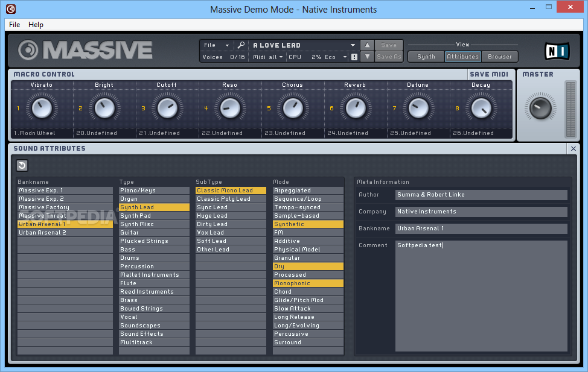Viewport: 588px width, 372px height.
Task: Toggle Other Lead subtype
Action: click(x=231, y=250)
